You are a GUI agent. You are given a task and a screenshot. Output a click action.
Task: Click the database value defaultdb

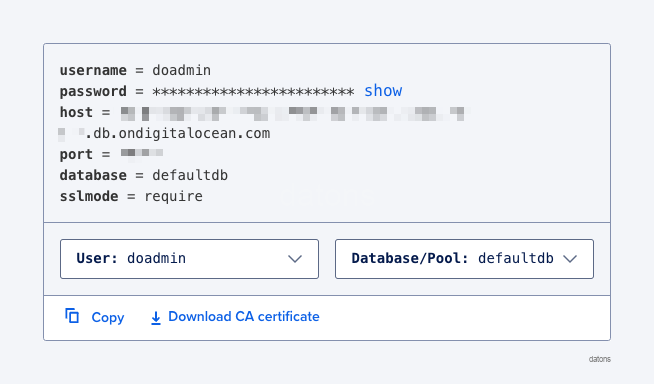190,175
